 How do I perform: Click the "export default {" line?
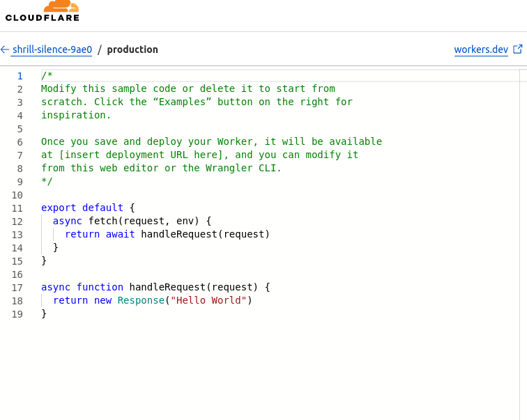88,208
